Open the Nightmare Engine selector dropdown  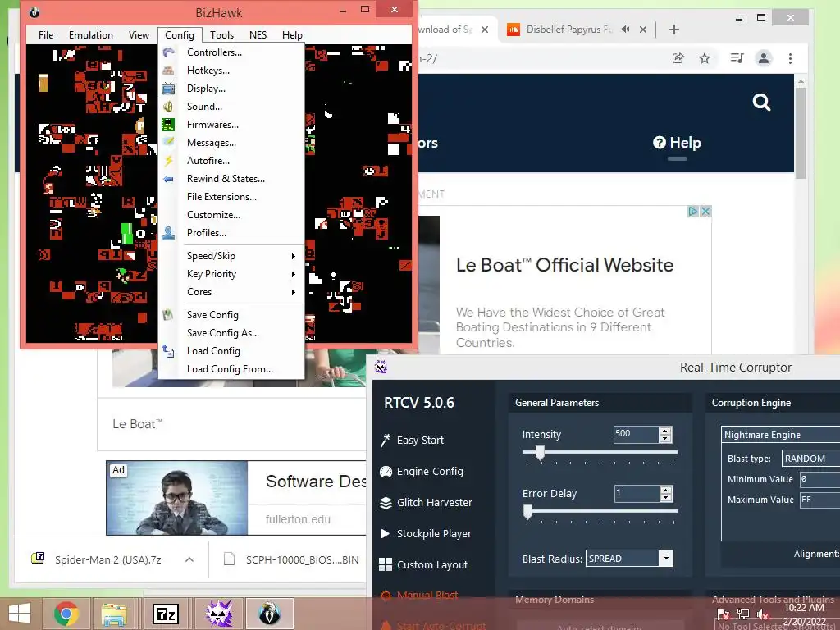pyautogui.click(x=781, y=435)
